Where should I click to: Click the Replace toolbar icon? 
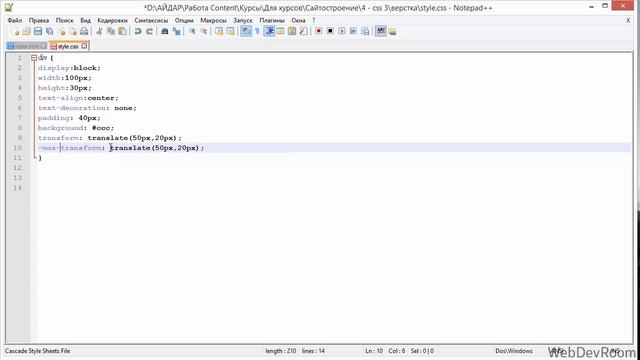(x=176, y=31)
